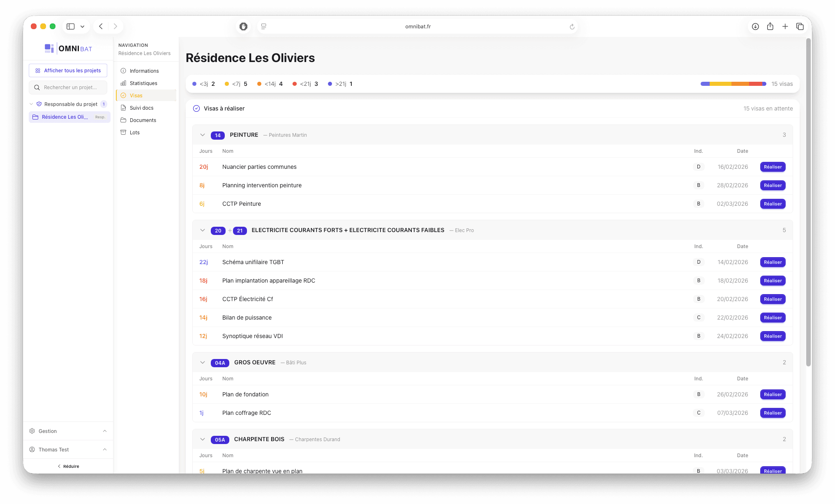Screen dimensions: 835x504
Task: Click the Thomas Test user avatar icon
Action: click(32, 449)
